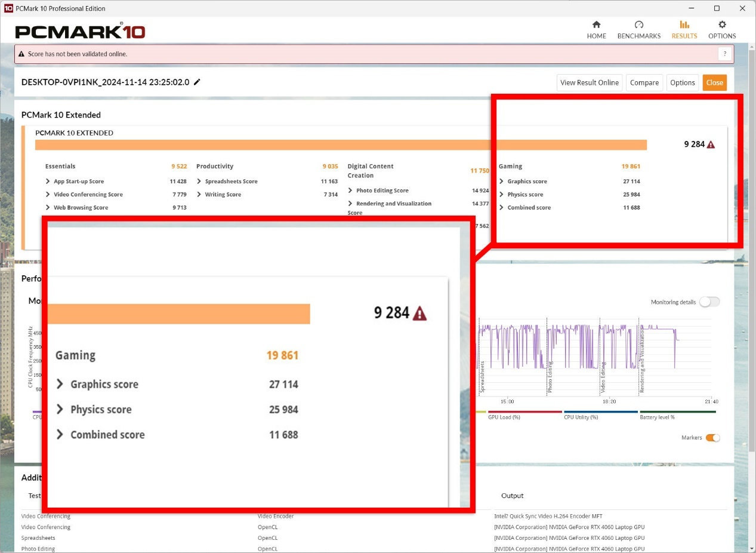
Task: Close the result with orange Close button
Action: (x=714, y=82)
